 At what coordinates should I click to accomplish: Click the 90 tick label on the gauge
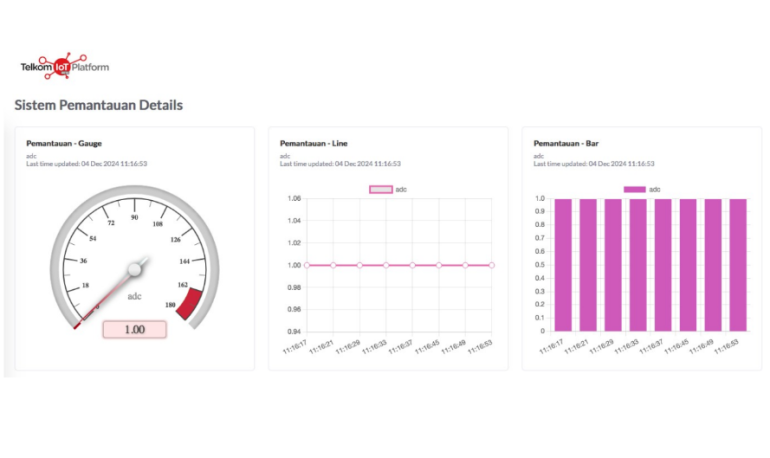(x=135, y=217)
